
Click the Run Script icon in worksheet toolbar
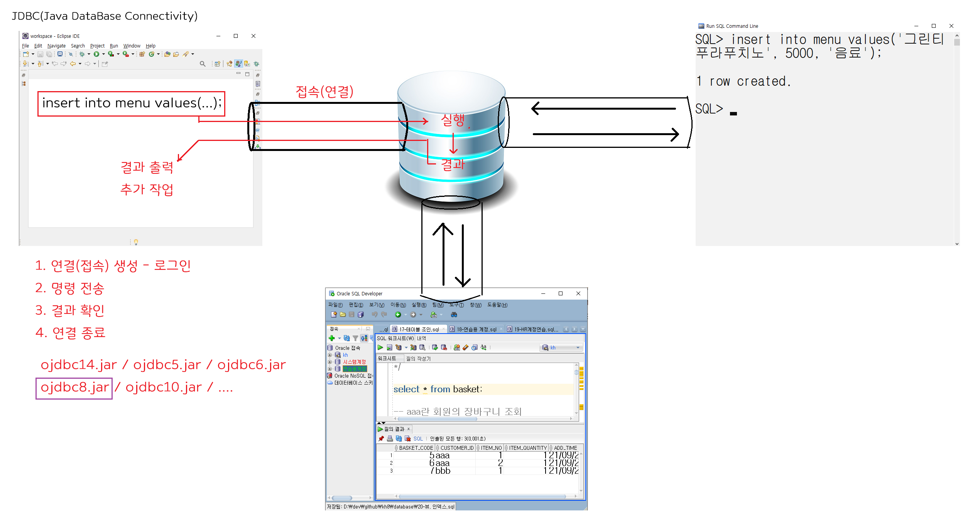pos(389,347)
